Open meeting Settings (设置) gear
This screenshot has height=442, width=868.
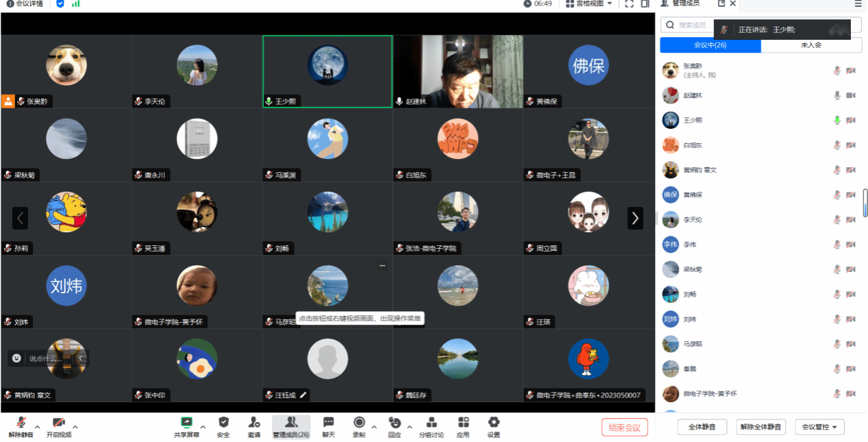494,426
